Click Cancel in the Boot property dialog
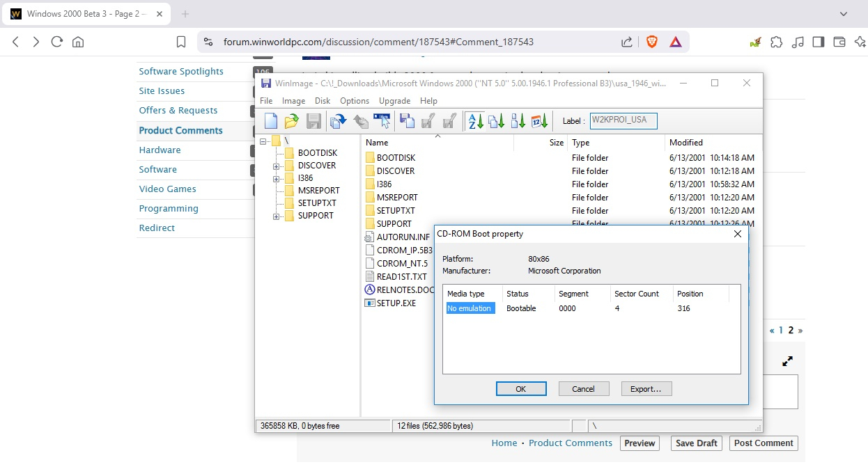This screenshot has width=868, height=476. pyautogui.click(x=584, y=389)
